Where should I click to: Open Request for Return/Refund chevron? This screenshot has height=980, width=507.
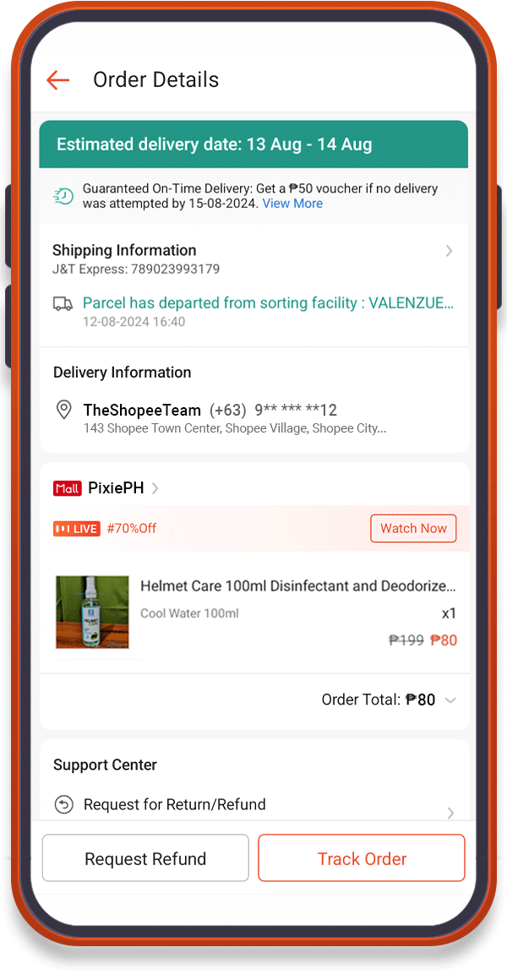pos(450,813)
